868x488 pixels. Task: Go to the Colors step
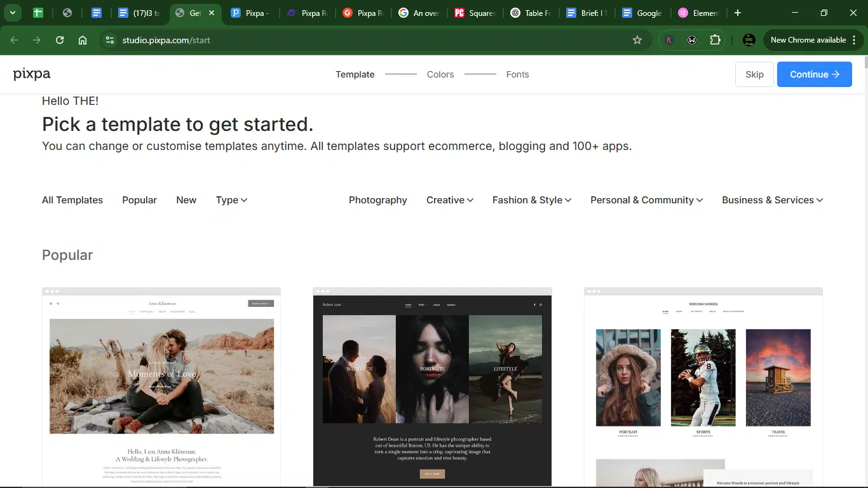click(440, 74)
